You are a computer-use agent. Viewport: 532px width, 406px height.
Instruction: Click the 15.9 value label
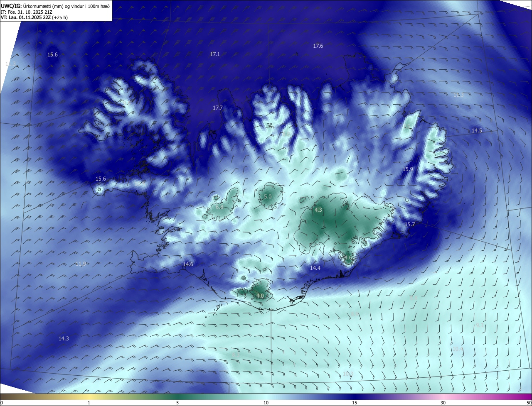(x=408, y=169)
